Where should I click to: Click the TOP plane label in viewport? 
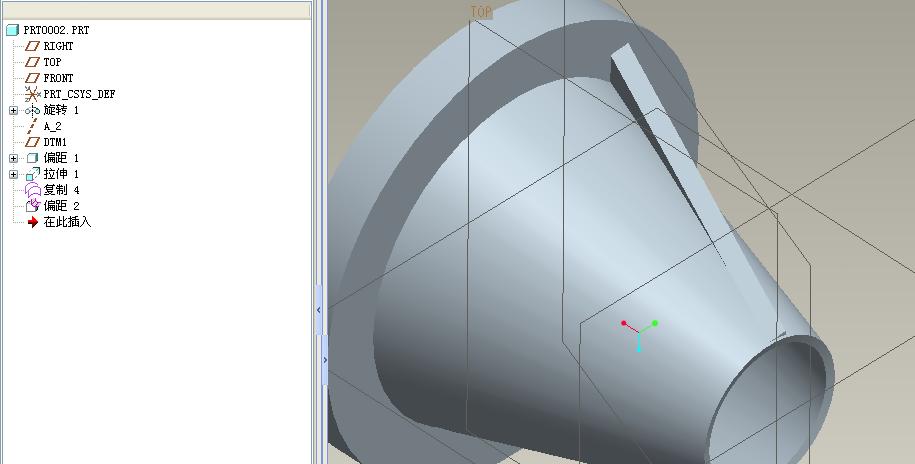pyautogui.click(x=481, y=12)
